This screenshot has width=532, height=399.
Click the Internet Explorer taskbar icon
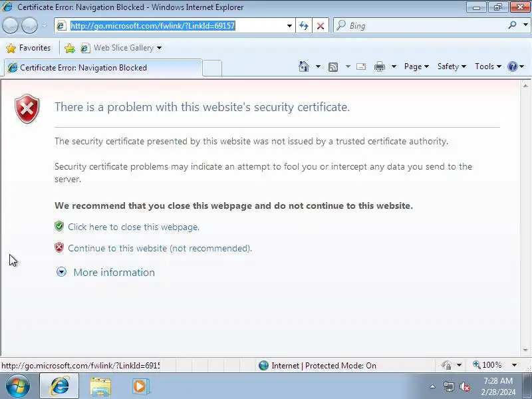click(59, 386)
